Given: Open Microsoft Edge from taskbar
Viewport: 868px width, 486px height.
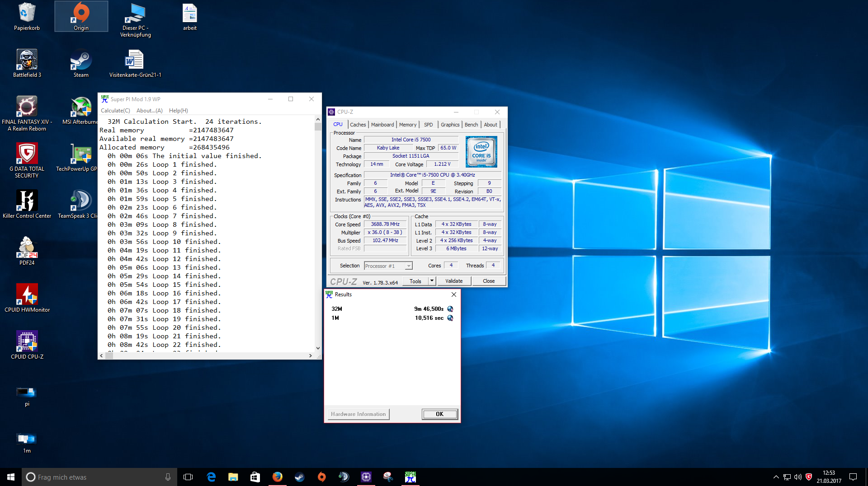Looking at the screenshot, I should [x=211, y=477].
